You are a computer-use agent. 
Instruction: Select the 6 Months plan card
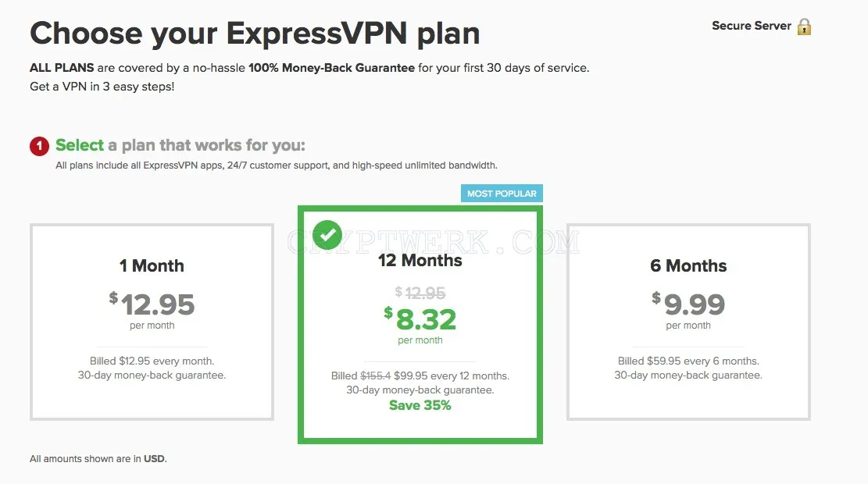(x=688, y=322)
